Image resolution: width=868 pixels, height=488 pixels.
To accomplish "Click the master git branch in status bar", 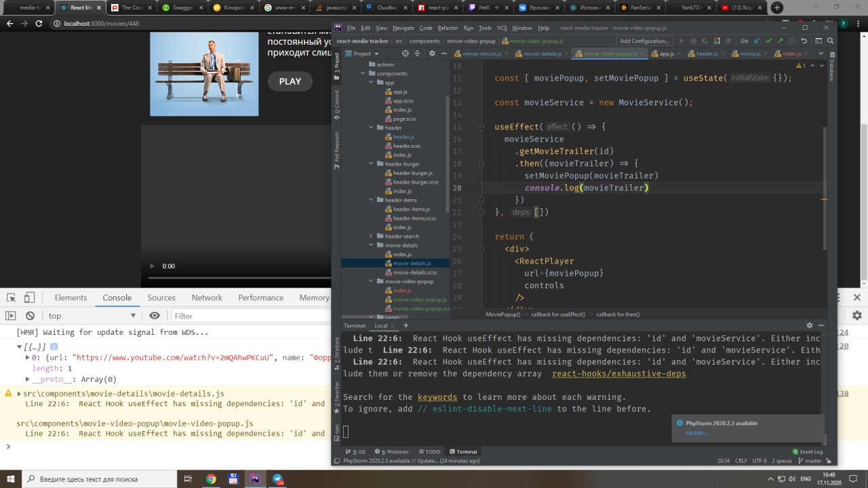I will click(x=809, y=461).
